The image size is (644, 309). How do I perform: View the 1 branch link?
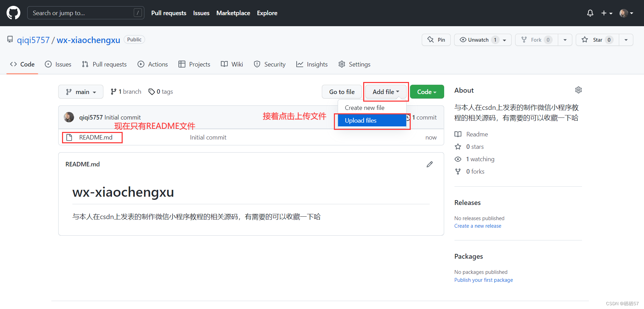pyautogui.click(x=126, y=92)
